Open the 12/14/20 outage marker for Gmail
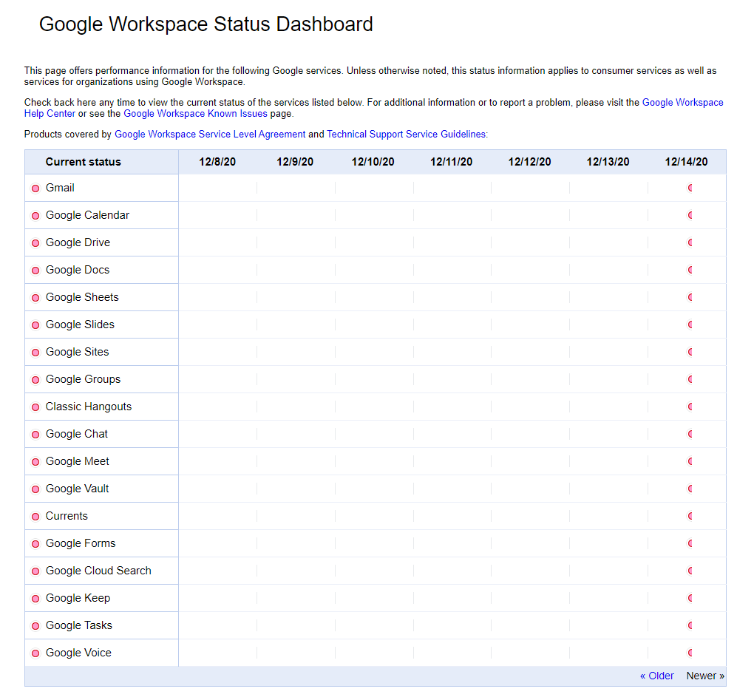 690,188
